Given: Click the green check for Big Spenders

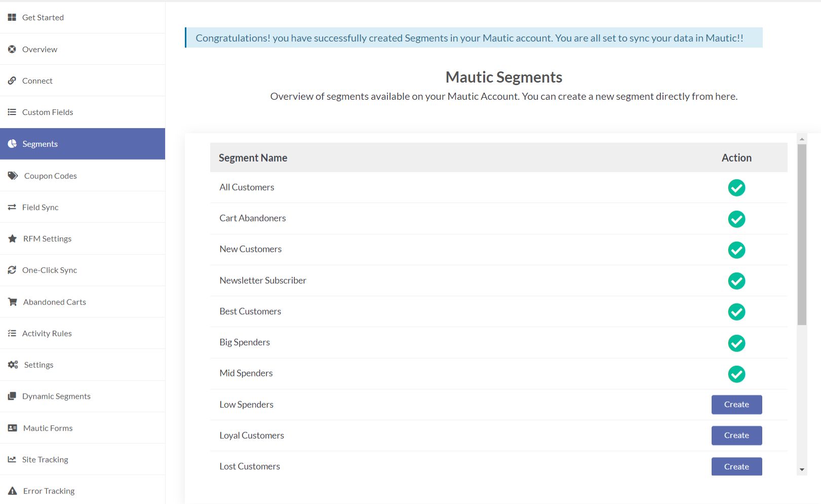Looking at the screenshot, I should [736, 343].
